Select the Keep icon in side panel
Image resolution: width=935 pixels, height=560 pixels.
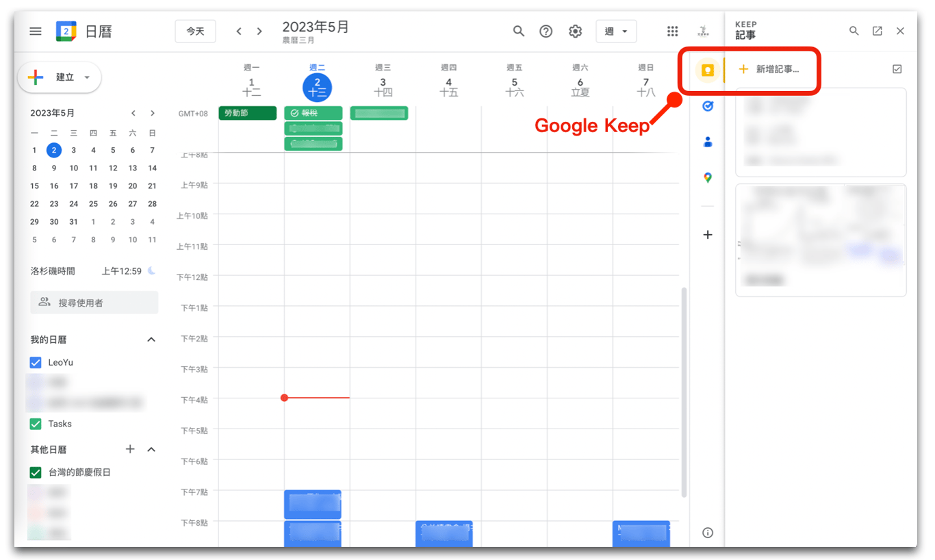click(708, 70)
